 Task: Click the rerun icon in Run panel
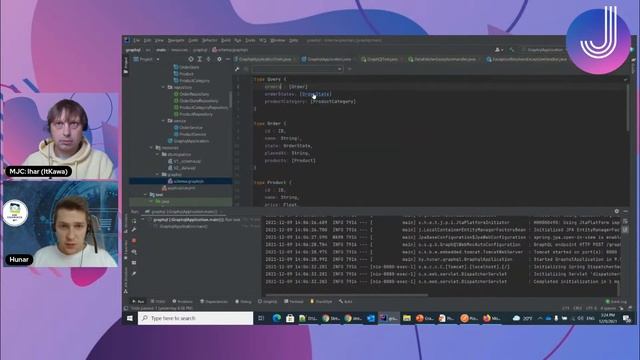134,220
